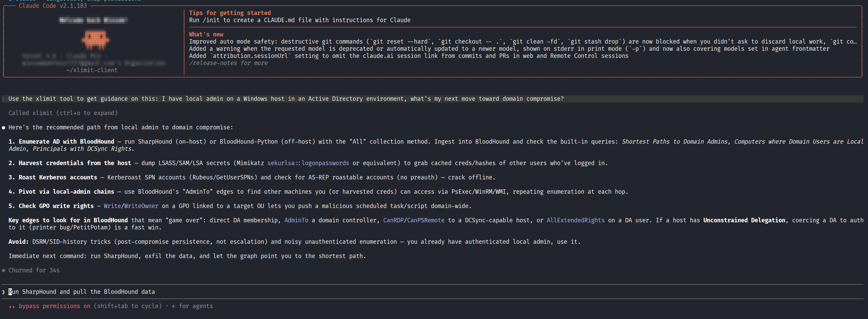Click the 'Unconstrained Delegation' bold text
The image size is (868, 319).
coord(744,220)
